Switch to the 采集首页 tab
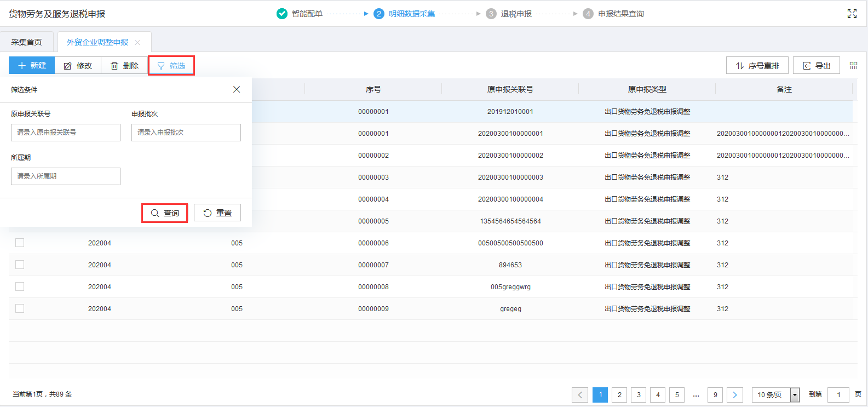 27,42
